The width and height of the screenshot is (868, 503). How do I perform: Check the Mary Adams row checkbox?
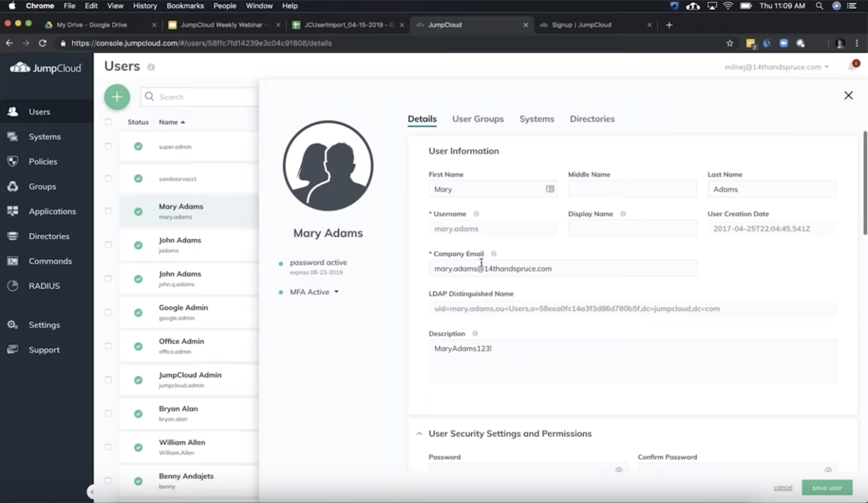[x=108, y=211]
